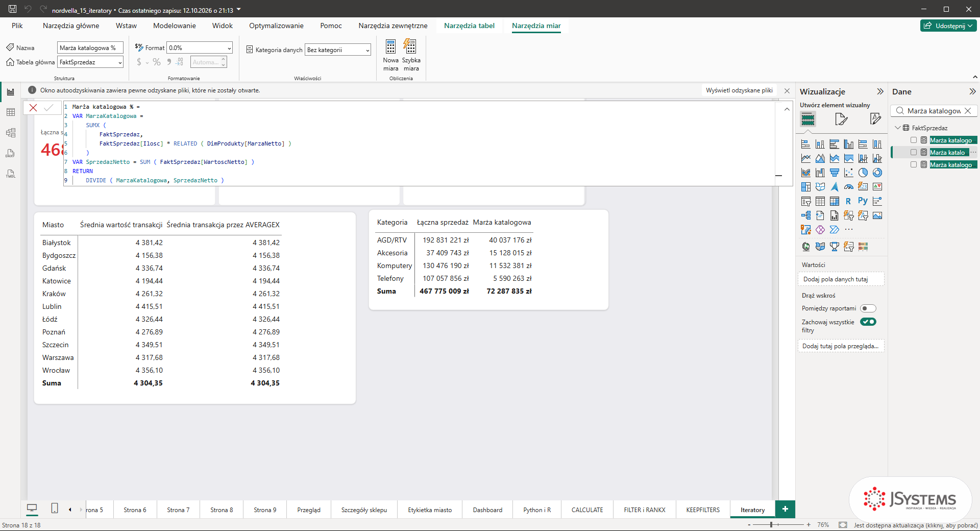The width and height of the screenshot is (980, 531).
Task: Zoom out with minus button
Action: (749, 524)
